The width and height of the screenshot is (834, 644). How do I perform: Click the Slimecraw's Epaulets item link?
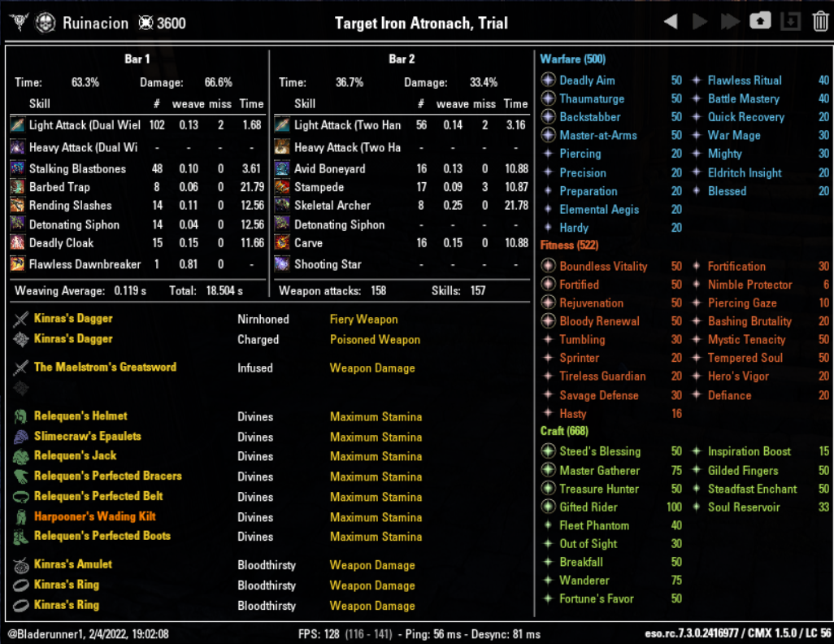click(x=87, y=436)
